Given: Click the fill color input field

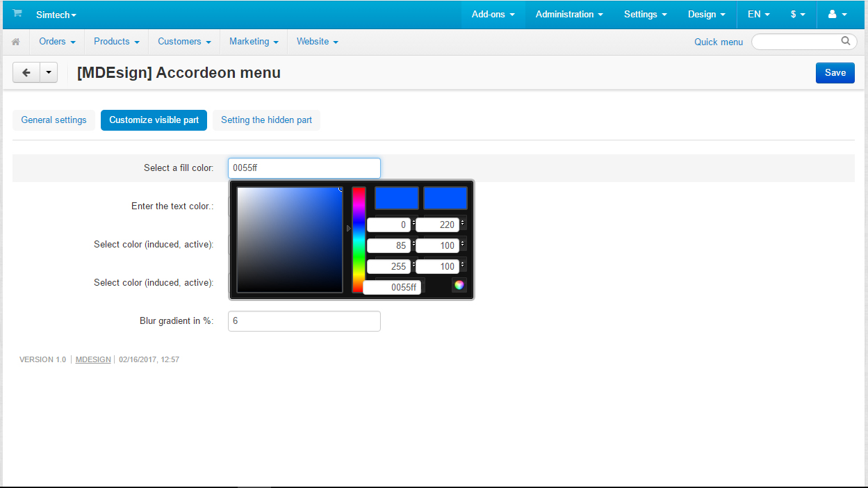Looking at the screenshot, I should (x=304, y=168).
